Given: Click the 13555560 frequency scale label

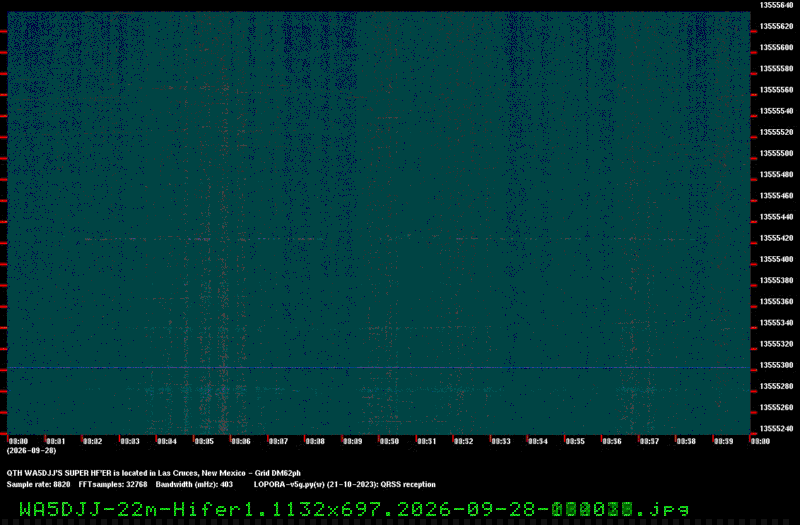Looking at the screenshot, I should 777,90.
